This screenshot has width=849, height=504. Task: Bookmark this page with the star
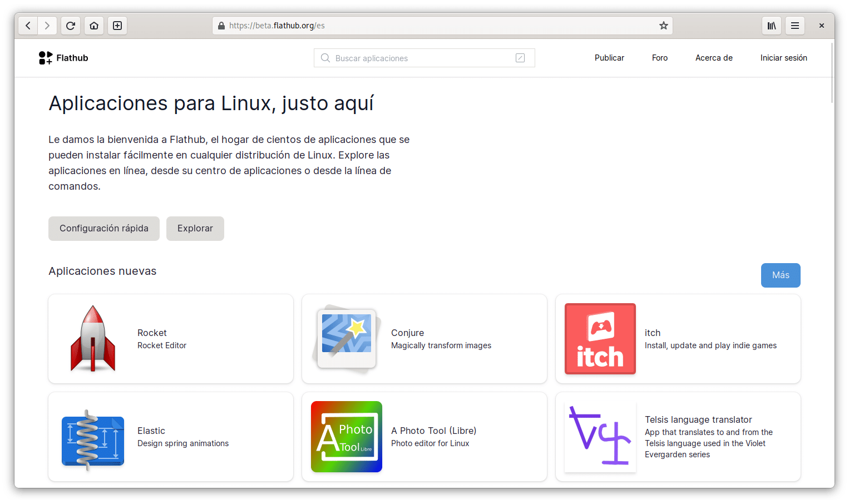click(663, 25)
